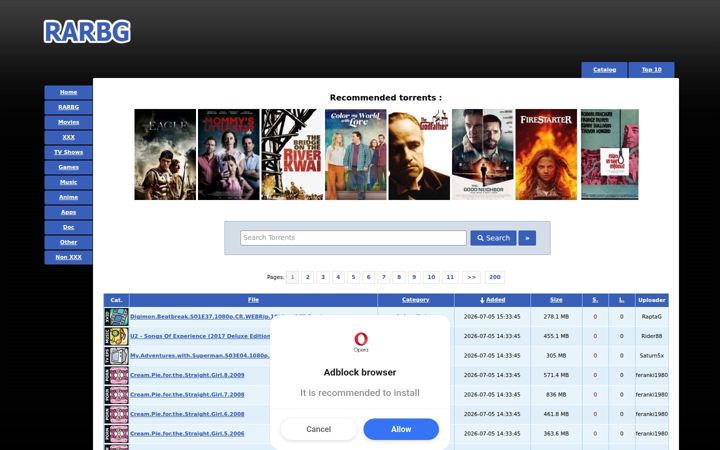Viewport: 720px width, 450px height.
Task: Jump to last page 200
Action: 495,277
